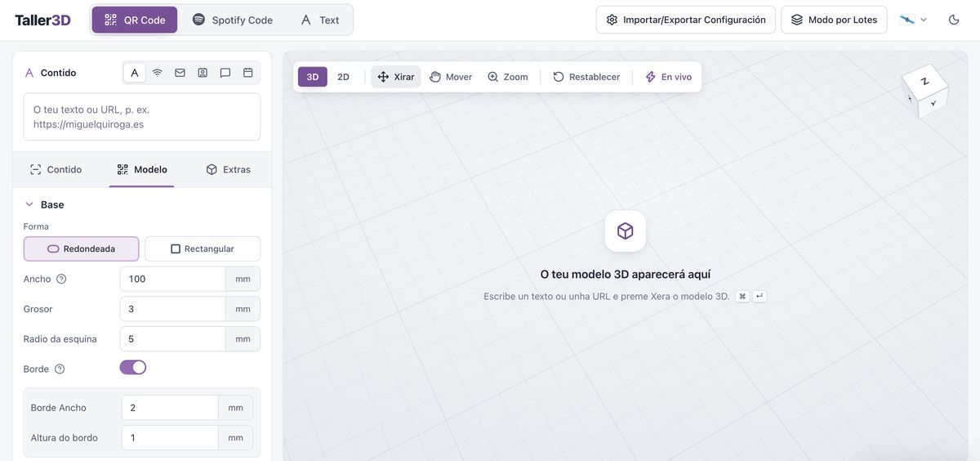The height and width of the screenshot is (461, 980).
Task: Open the language flag dropdown
Action: coord(913,20)
